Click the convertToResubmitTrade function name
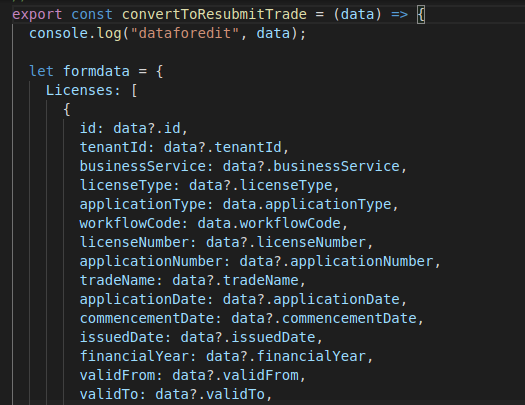 (214, 14)
